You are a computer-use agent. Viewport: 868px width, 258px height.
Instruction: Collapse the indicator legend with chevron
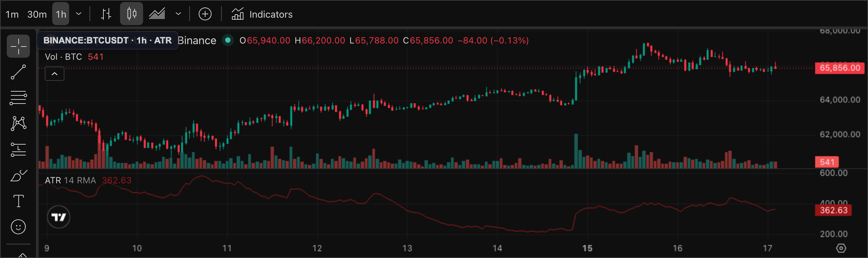coord(55,74)
